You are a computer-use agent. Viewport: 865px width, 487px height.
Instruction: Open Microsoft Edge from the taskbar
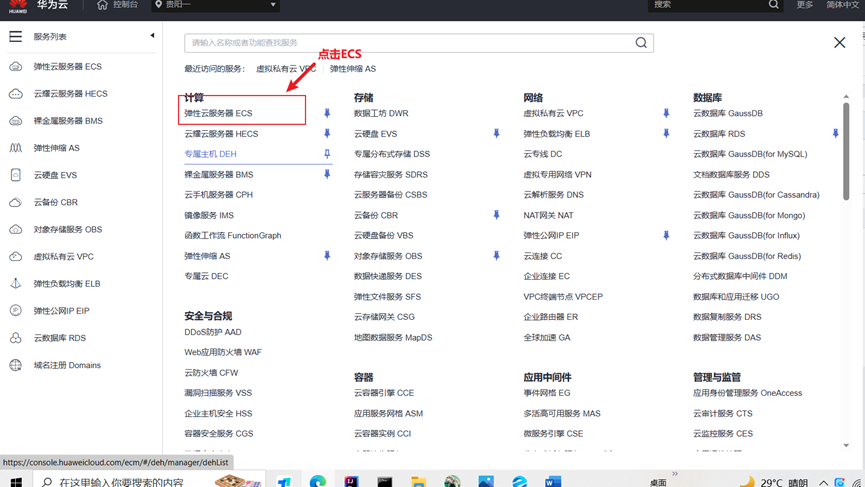click(x=318, y=481)
